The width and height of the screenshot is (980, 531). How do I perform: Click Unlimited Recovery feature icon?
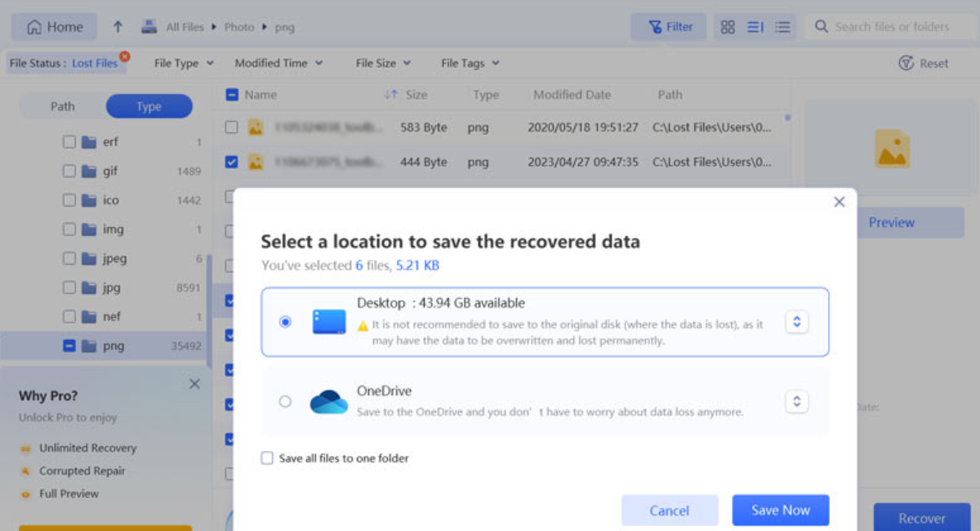point(25,448)
